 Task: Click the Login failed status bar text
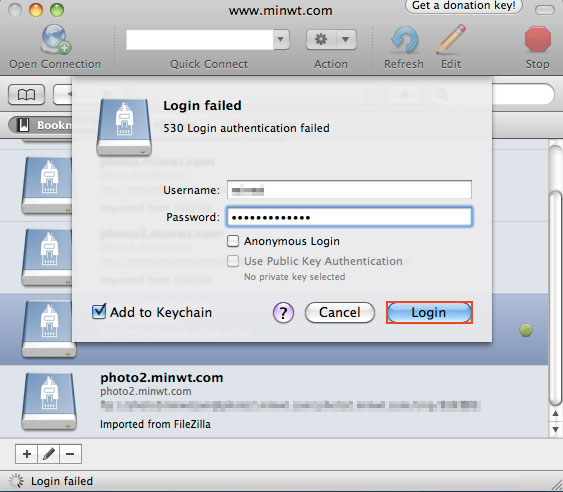pyautogui.click(x=62, y=481)
